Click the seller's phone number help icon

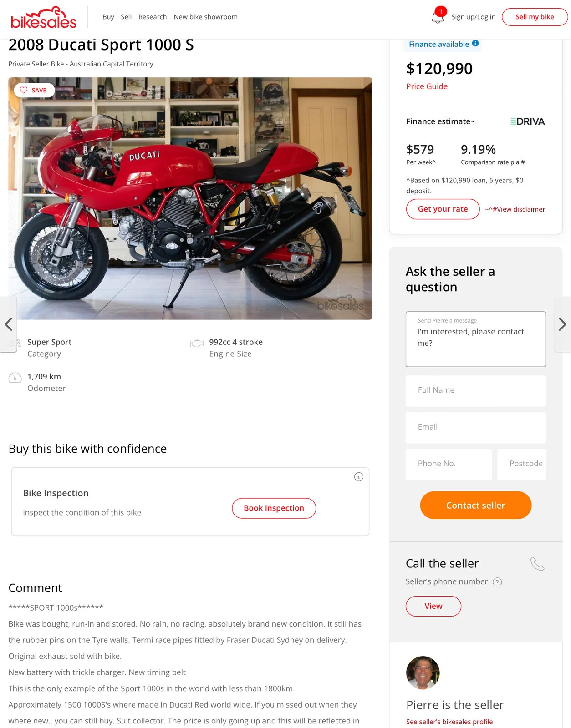click(498, 582)
